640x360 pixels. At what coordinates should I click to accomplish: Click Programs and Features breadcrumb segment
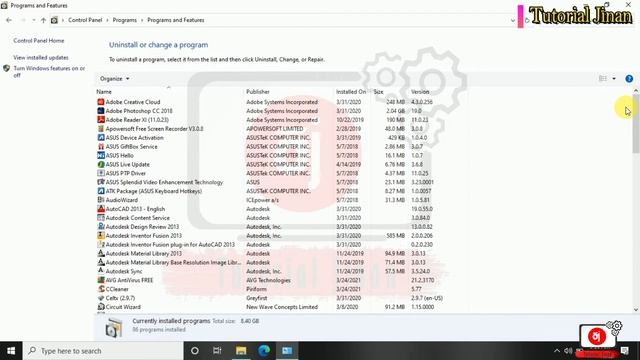coord(176,20)
